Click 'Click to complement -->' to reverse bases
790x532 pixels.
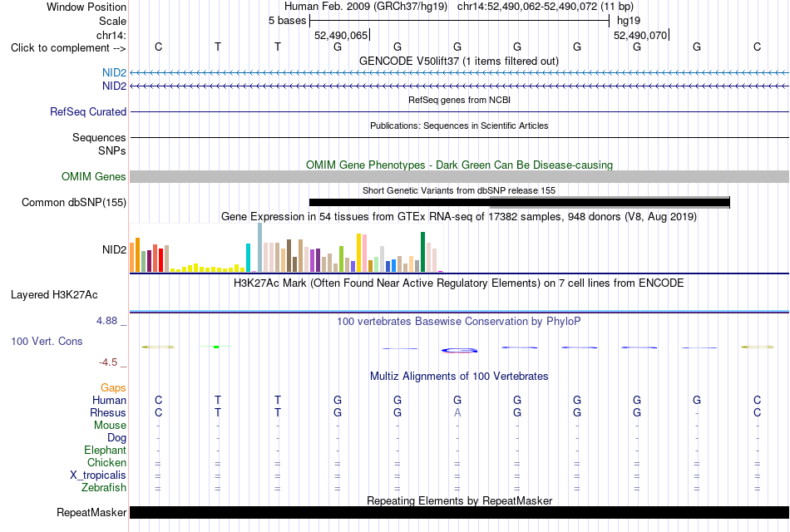click(68, 48)
